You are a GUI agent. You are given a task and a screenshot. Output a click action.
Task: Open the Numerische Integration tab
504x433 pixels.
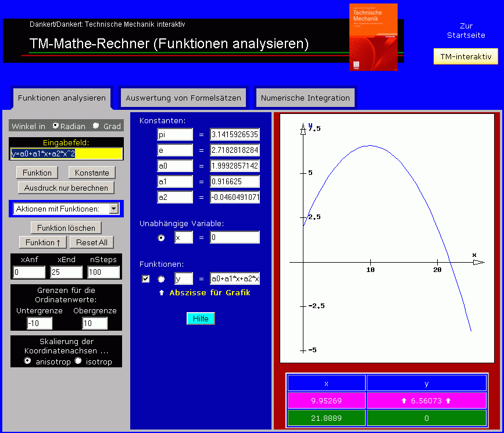(x=305, y=98)
